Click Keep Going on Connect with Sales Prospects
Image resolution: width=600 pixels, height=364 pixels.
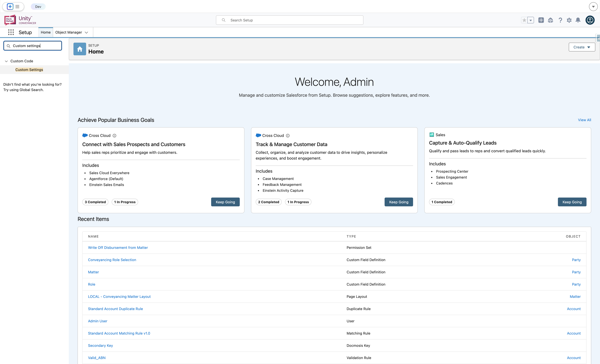click(225, 202)
